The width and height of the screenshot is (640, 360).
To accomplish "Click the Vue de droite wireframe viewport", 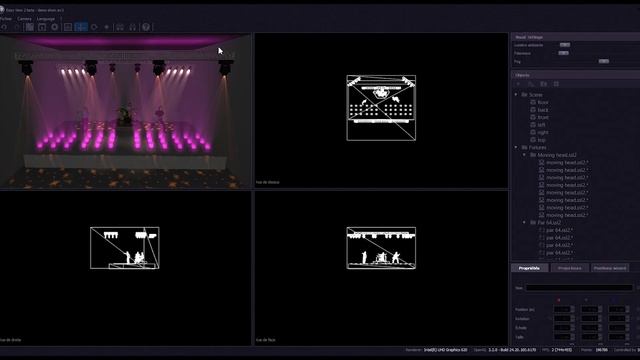I will click(125, 268).
